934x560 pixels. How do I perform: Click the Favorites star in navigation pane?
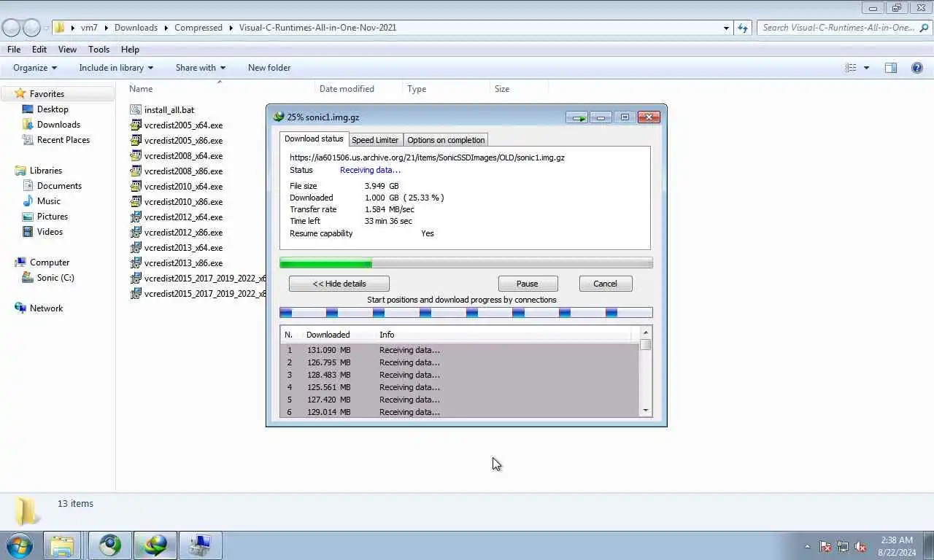click(20, 94)
